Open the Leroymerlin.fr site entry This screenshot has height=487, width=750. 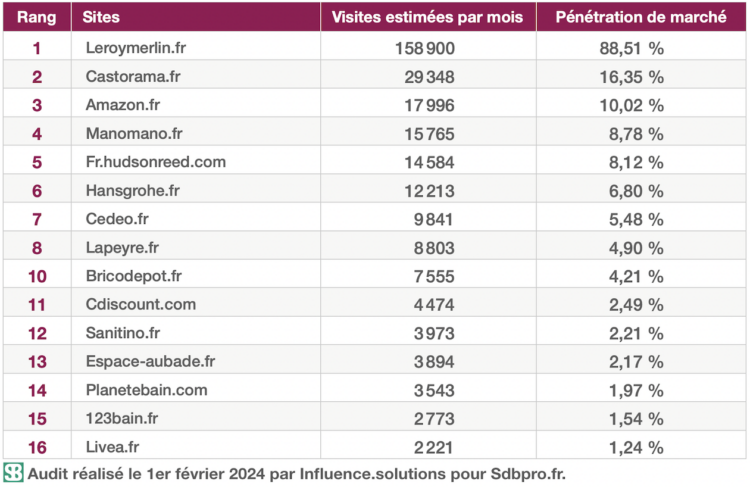(134, 47)
